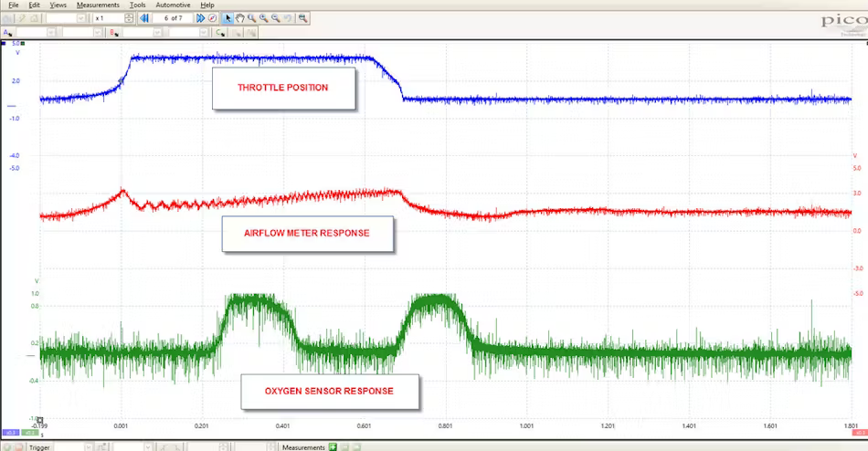
Task: Toggle Channel C options button
Action: tap(219, 32)
